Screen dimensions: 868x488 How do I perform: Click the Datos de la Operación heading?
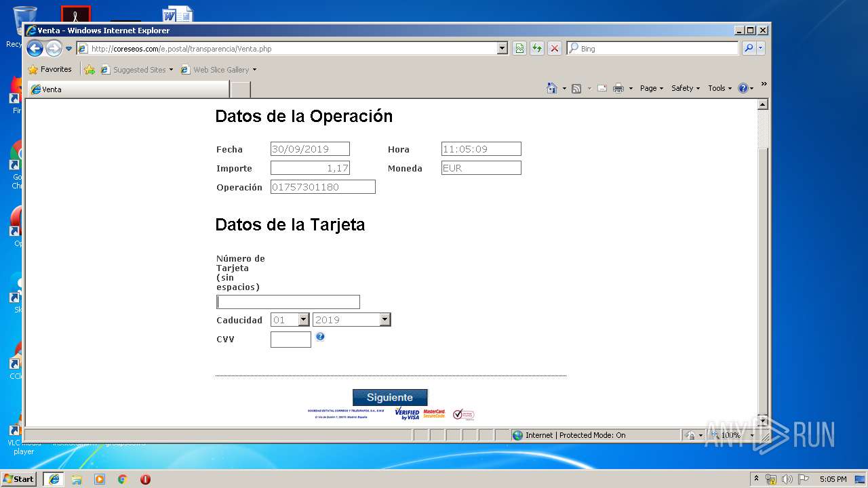[304, 117]
